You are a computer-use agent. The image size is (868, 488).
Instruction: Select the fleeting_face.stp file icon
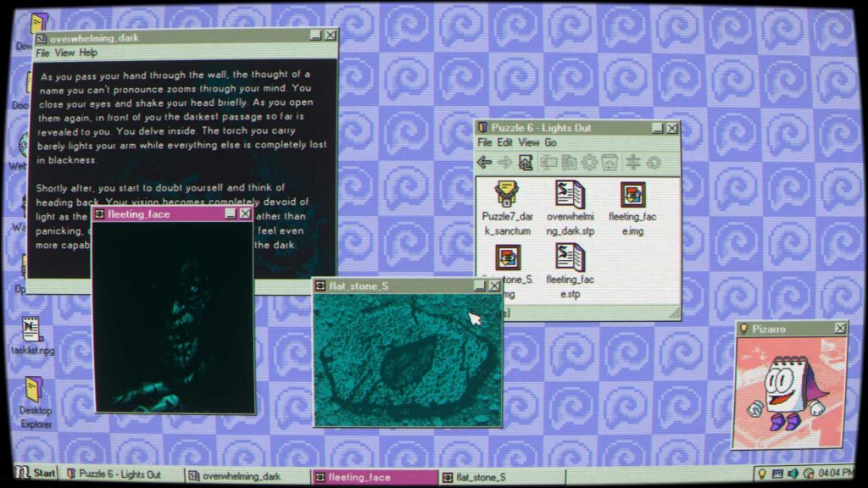coord(570,258)
